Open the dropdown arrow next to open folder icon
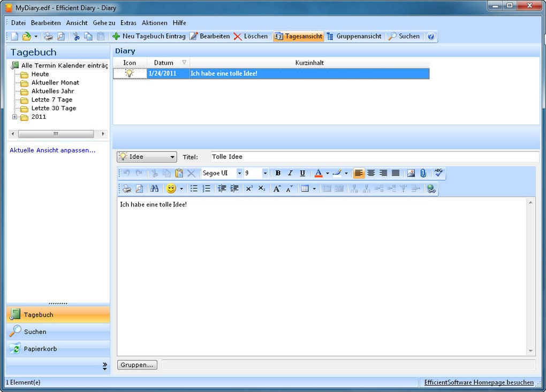This screenshot has width=546, height=392. pyautogui.click(x=36, y=36)
